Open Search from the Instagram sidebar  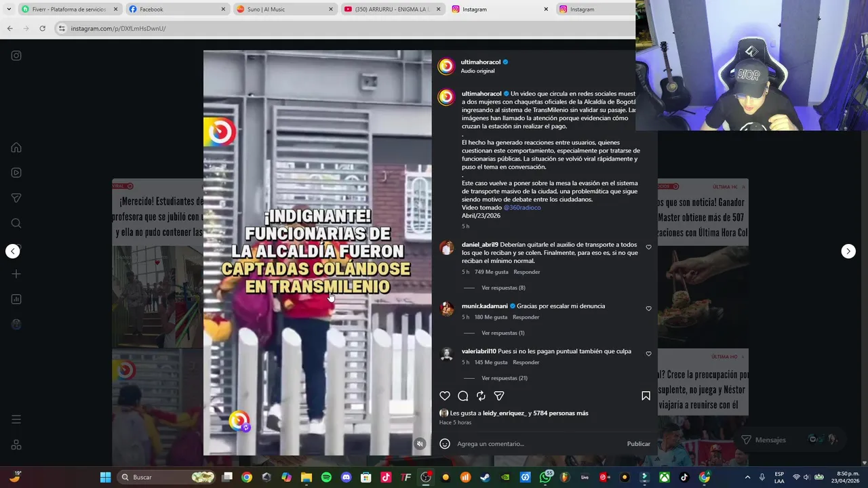(x=16, y=224)
